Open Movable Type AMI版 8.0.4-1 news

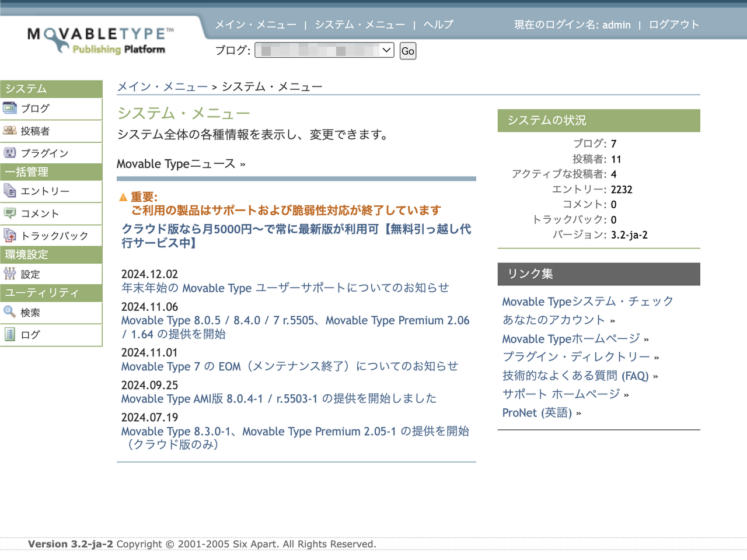279,398
